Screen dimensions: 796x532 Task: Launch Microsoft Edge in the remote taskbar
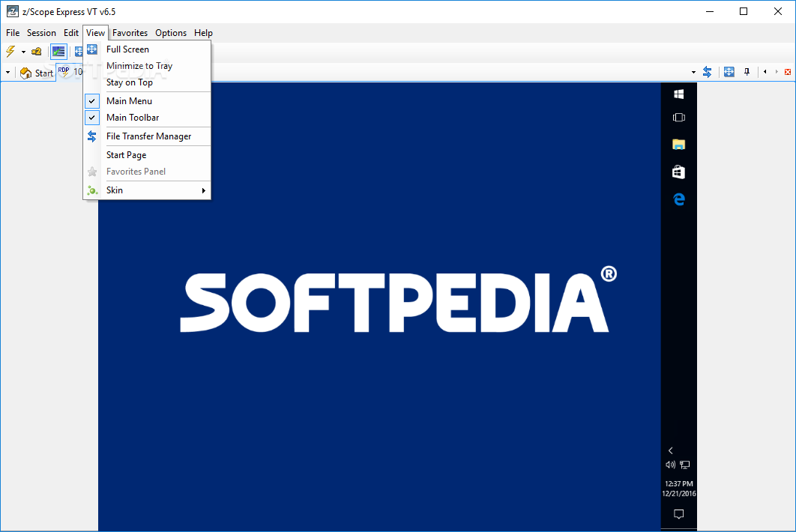pos(679,199)
